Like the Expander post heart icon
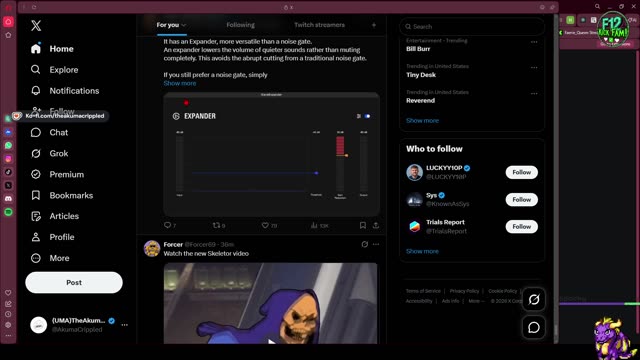The width and height of the screenshot is (640, 360). click(265, 225)
